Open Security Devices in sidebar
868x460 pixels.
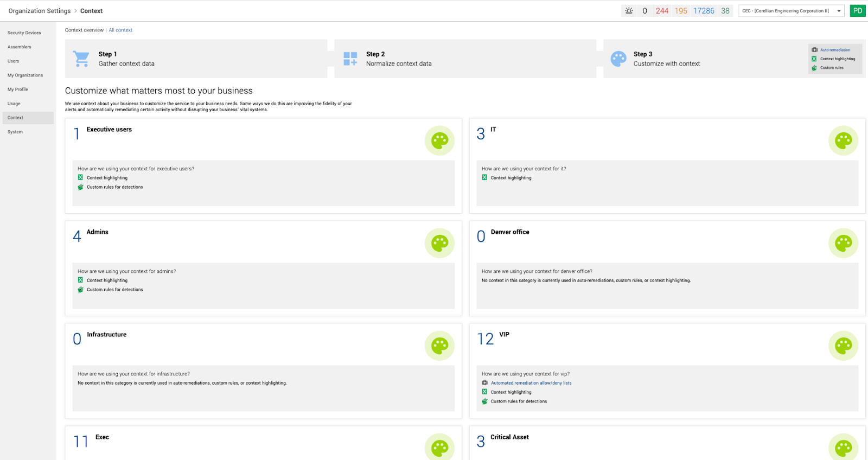24,33
